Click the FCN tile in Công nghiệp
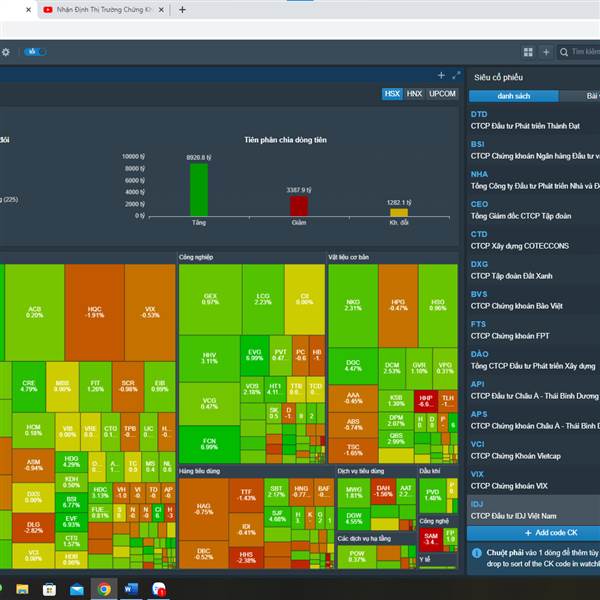600x600 pixels. 209,444
